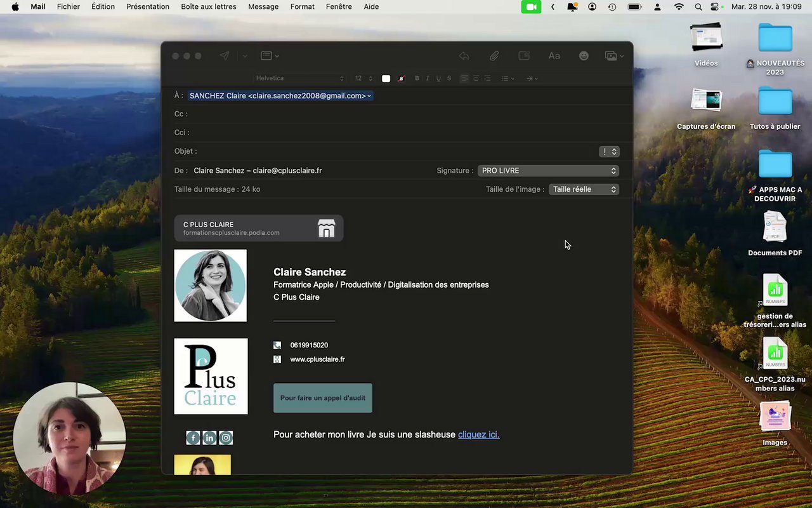Viewport: 812px width, 508px height.
Task: Click the Pour faire un appel d'audit button
Action: 323,398
